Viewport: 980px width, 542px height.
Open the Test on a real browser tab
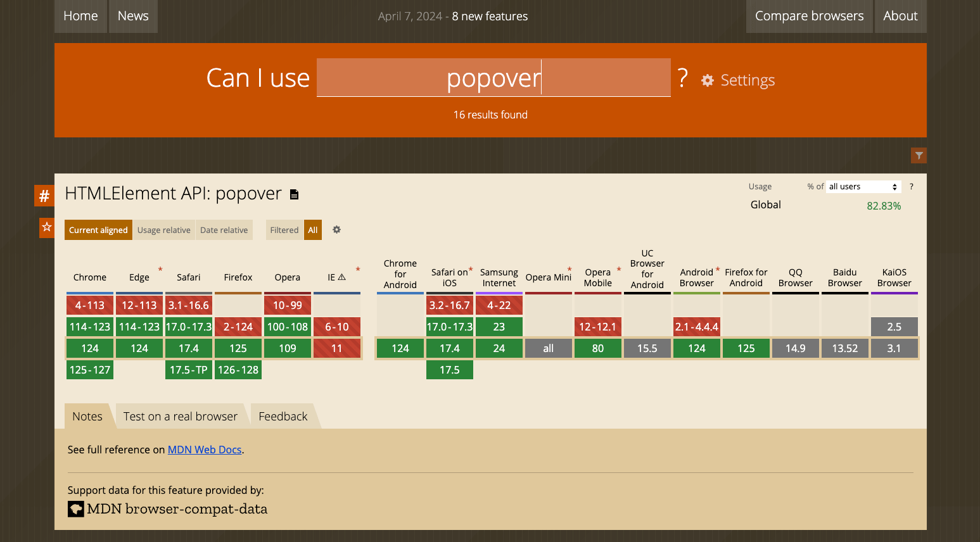(x=179, y=416)
